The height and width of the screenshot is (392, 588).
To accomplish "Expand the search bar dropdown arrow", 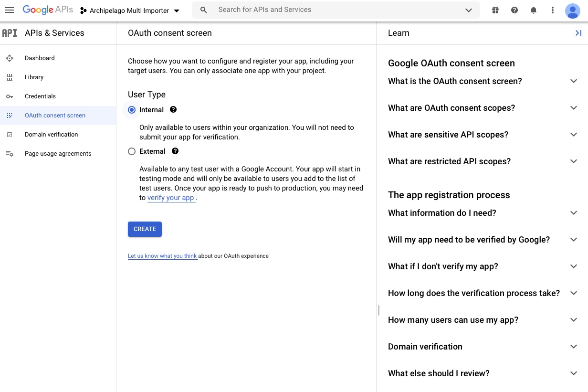I will point(468,10).
